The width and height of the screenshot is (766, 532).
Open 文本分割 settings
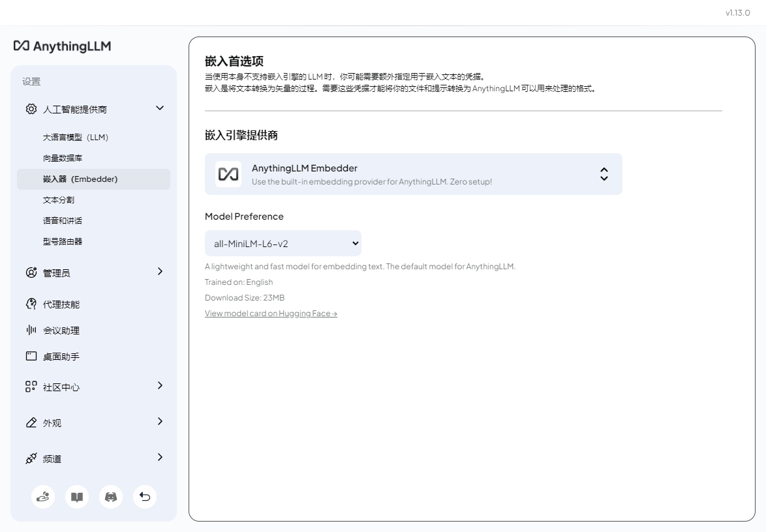coord(59,199)
